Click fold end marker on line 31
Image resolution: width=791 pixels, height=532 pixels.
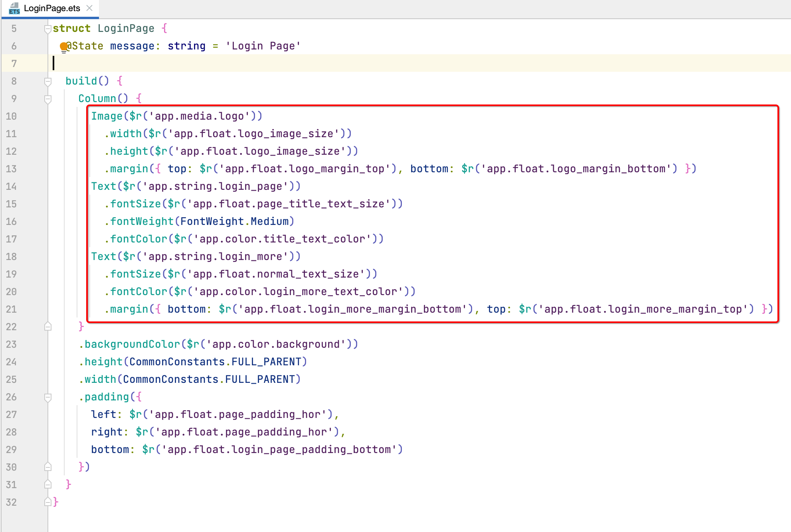tap(48, 485)
